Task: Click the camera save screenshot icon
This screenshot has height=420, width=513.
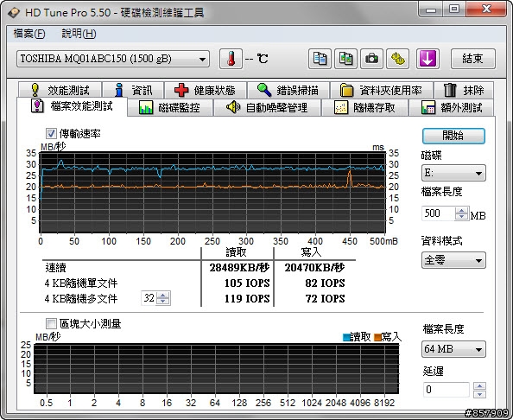Action: [x=371, y=59]
